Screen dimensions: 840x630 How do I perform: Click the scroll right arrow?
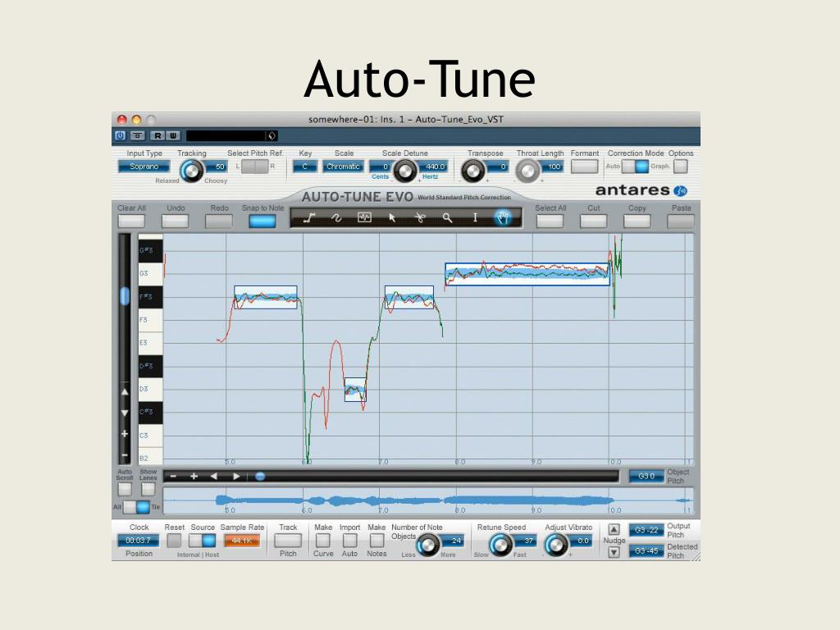236,477
